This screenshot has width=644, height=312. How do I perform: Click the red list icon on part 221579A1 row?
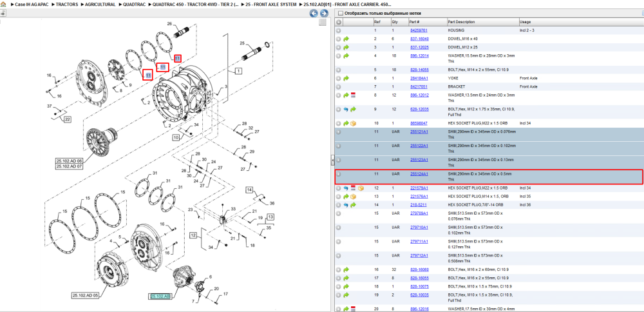pyautogui.click(x=353, y=188)
